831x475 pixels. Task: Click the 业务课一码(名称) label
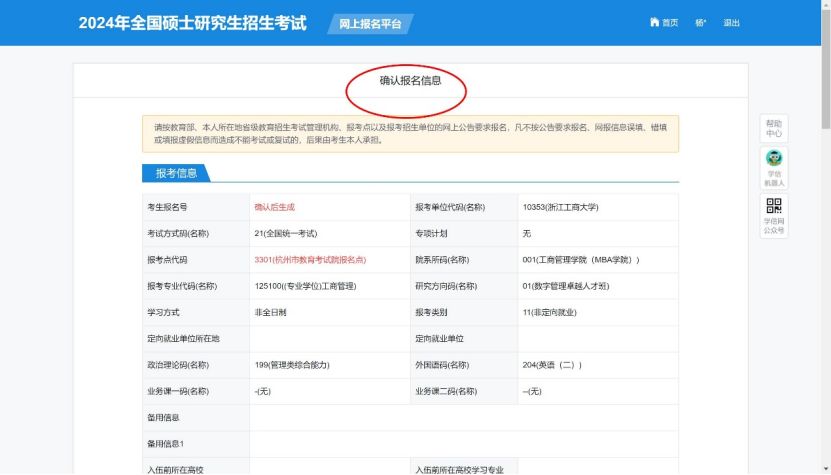point(178,391)
